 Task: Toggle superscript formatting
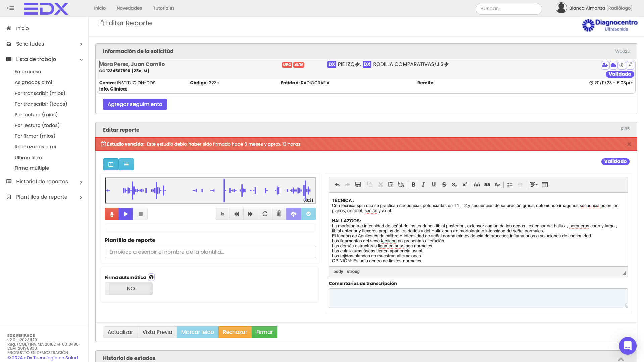465,185
